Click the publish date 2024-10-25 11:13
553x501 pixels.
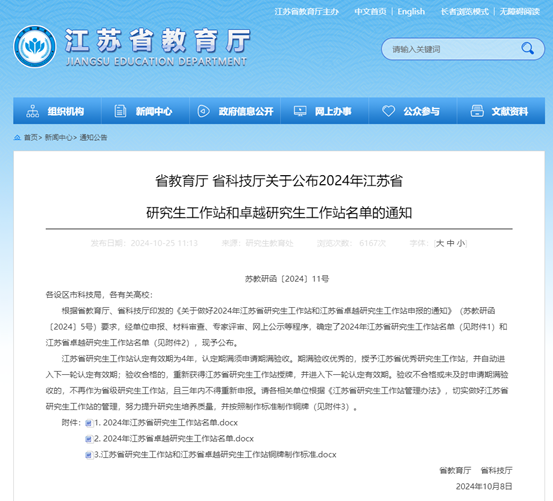tap(164, 243)
